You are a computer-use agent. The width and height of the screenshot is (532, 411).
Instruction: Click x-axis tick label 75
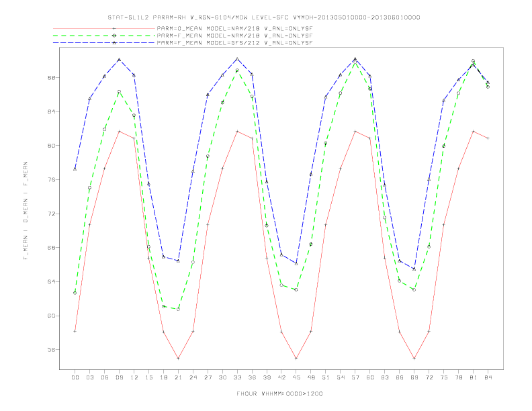444,377
